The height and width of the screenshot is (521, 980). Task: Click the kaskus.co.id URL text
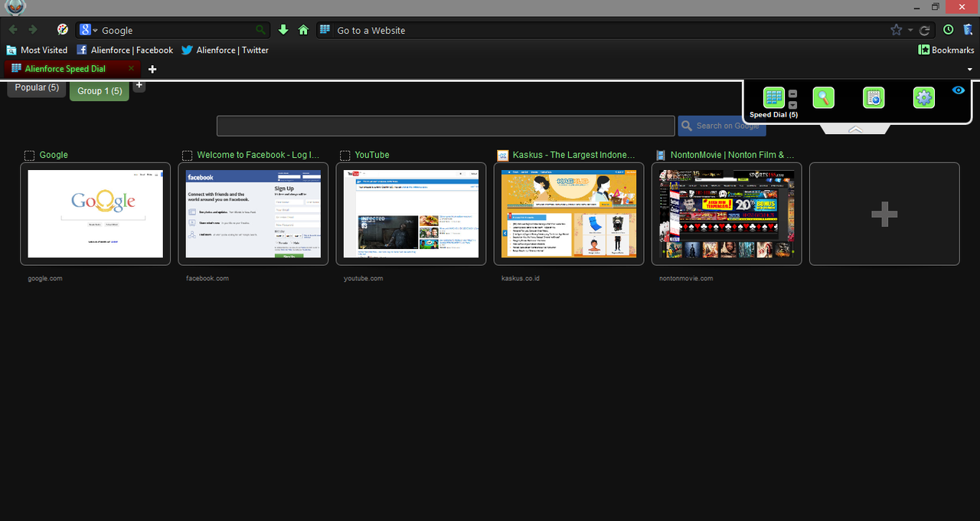(x=521, y=279)
